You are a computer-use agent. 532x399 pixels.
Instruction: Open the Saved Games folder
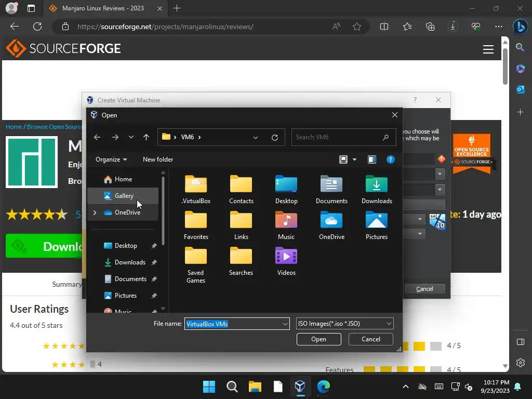pyautogui.click(x=196, y=265)
